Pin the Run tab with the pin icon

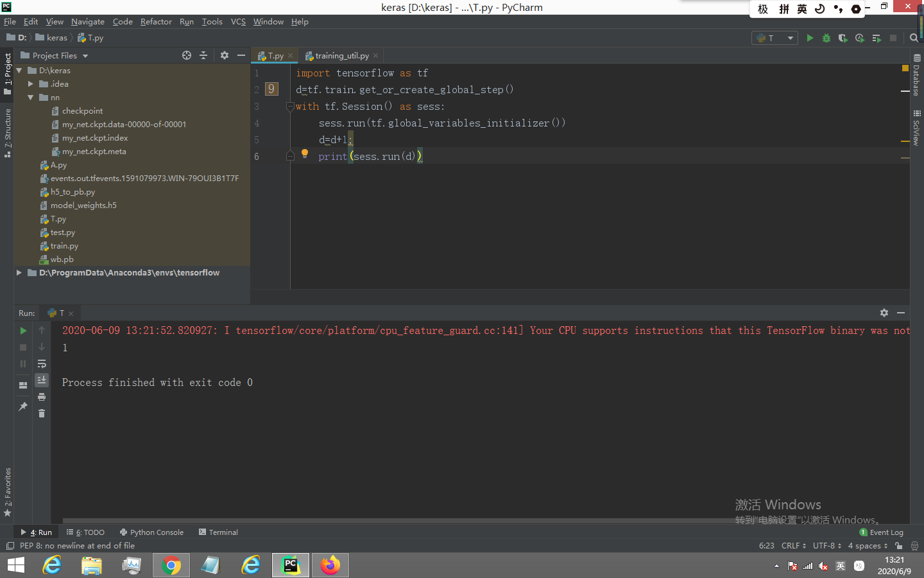[23, 406]
